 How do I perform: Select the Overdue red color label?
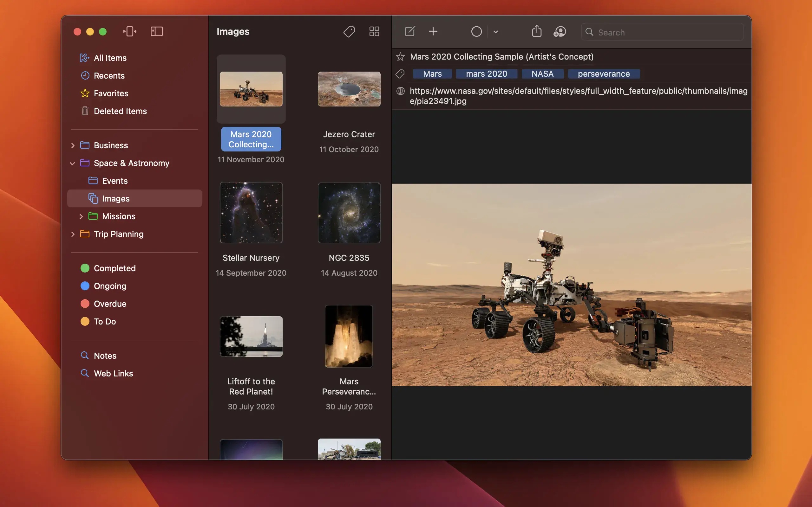click(x=110, y=304)
